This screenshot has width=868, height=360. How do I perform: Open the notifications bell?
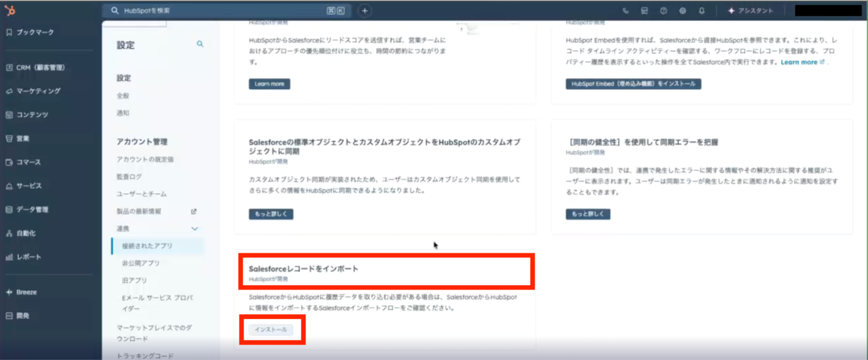coord(702,11)
